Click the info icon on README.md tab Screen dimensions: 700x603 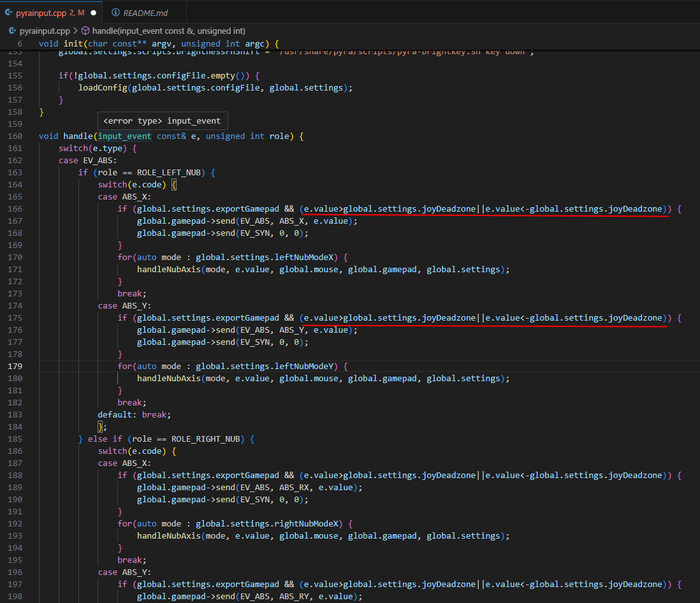click(115, 12)
